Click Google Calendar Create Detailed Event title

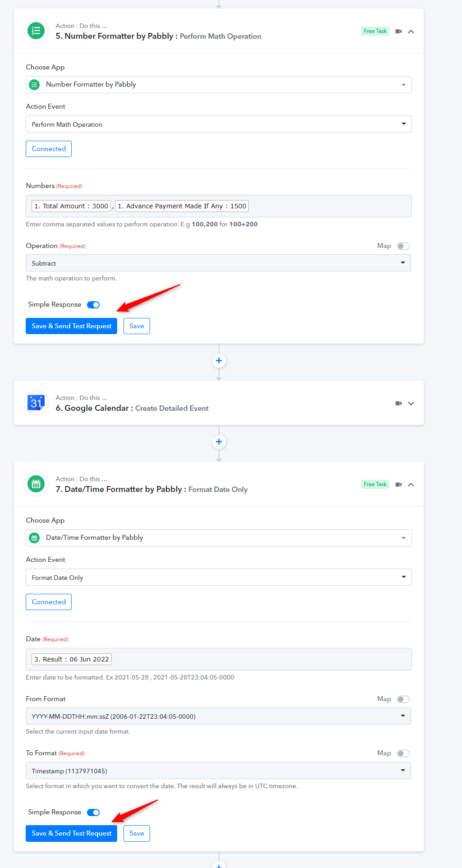point(132,408)
